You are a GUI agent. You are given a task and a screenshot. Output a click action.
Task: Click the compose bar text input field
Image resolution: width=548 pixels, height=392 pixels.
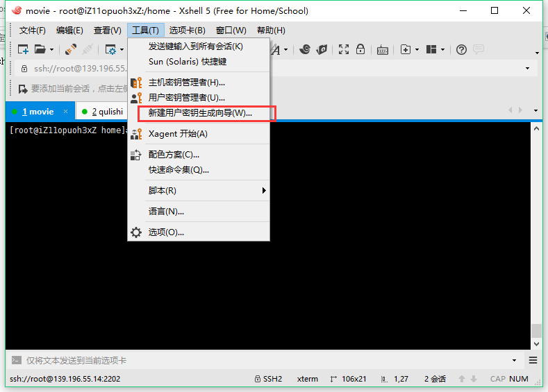265,360
